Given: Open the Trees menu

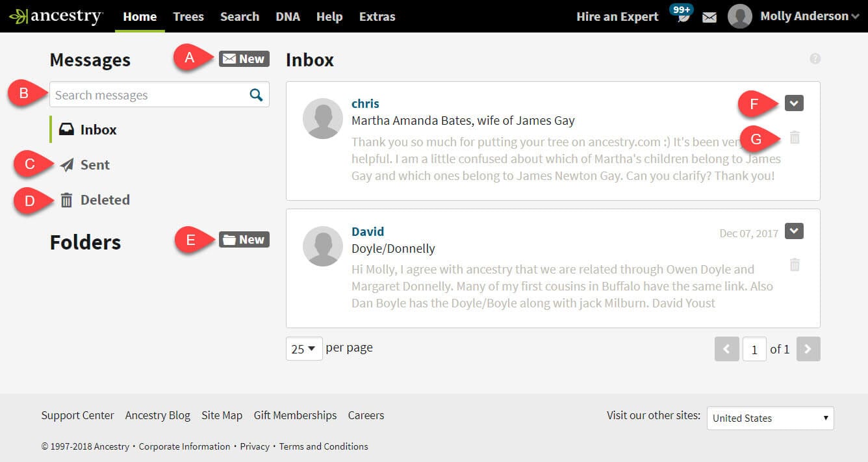Looking at the screenshot, I should pos(188,17).
